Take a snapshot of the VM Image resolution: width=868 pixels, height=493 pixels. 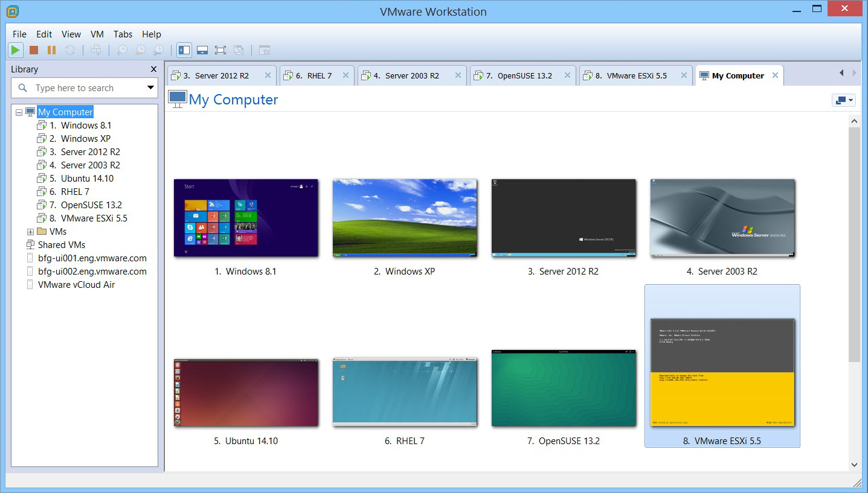pos(122,50)
